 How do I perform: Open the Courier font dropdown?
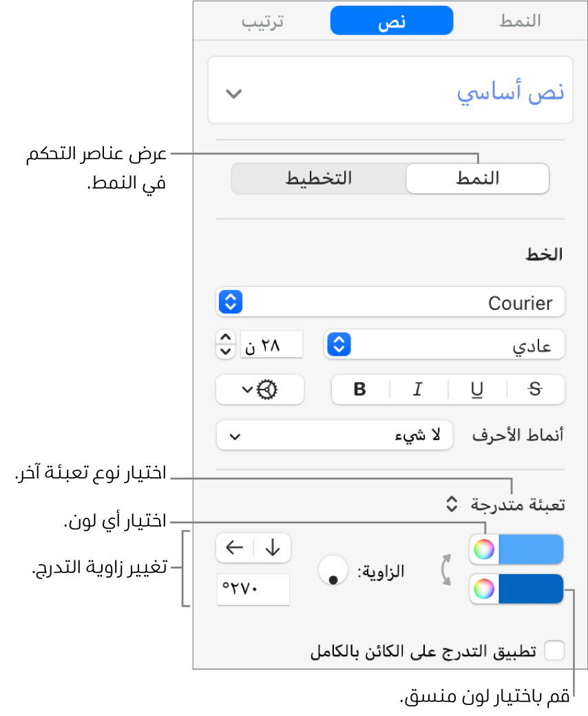(390, 302)
